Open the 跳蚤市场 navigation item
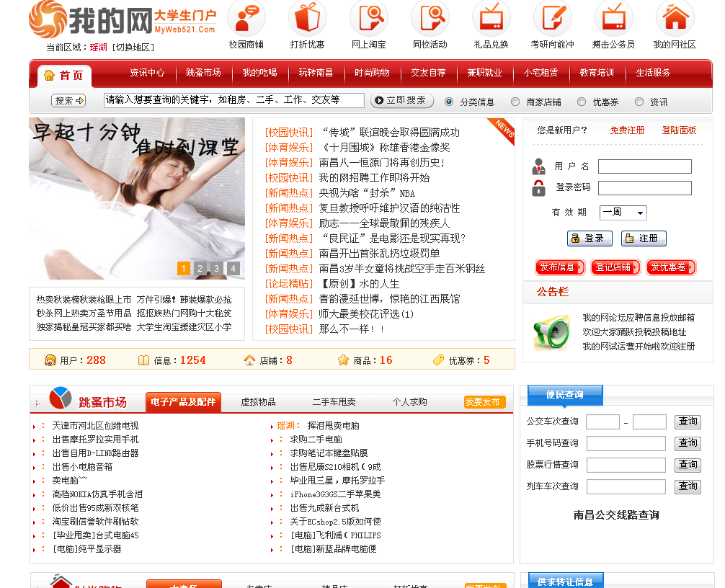 (x=203, y=73)
